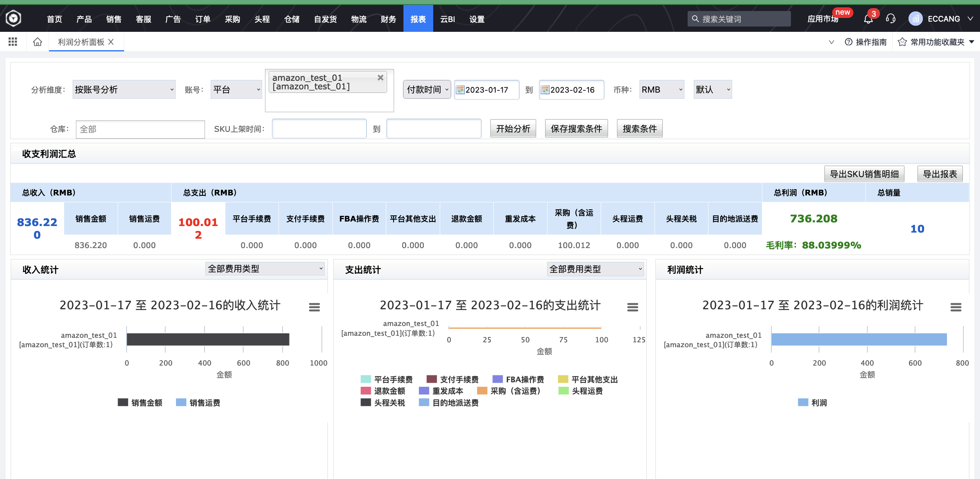Toggle the 利润 legend in profit chart
This screenshot has height=479, width=980.
pos(812,403)
